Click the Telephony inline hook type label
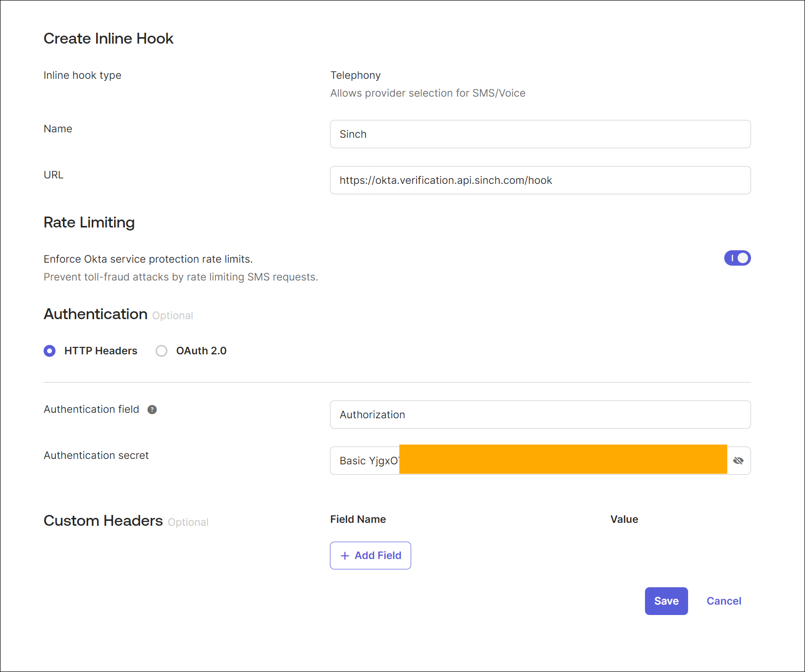 click(x=355, y=75)
